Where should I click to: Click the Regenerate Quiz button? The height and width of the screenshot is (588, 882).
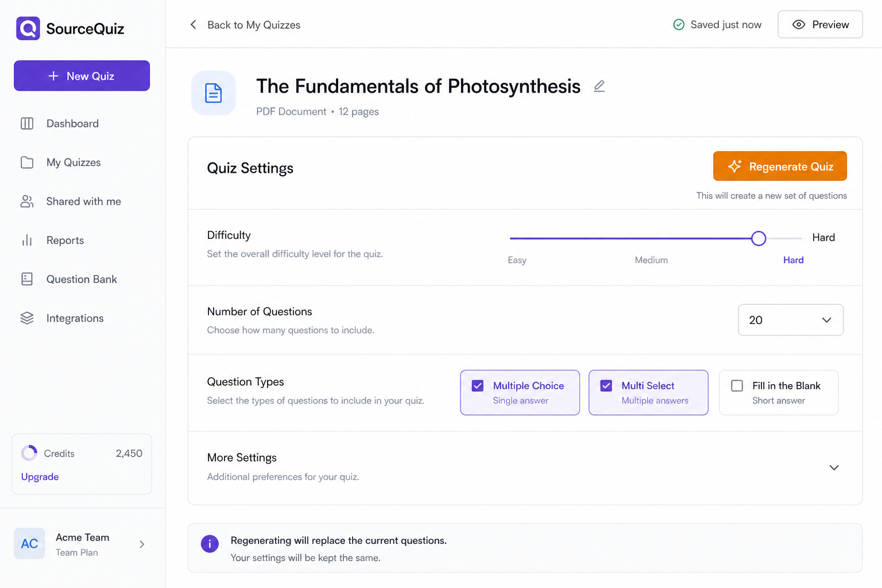(x=780, y=166)
